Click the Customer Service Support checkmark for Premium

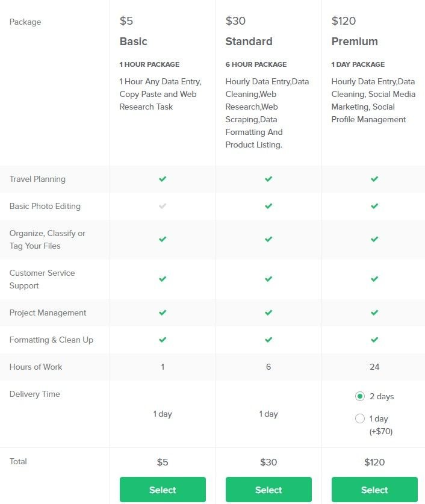(374, 279)
